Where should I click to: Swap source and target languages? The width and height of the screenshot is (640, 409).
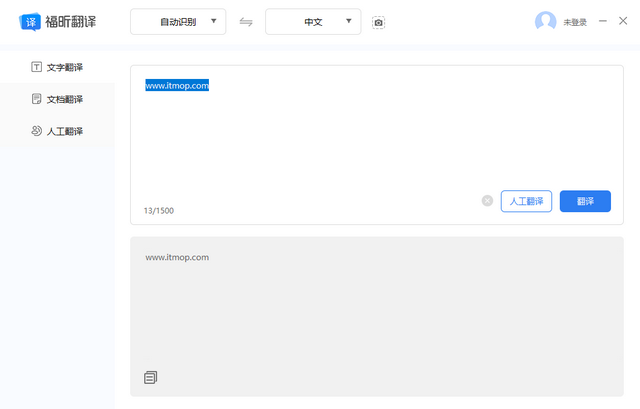(x=246, y=22)
